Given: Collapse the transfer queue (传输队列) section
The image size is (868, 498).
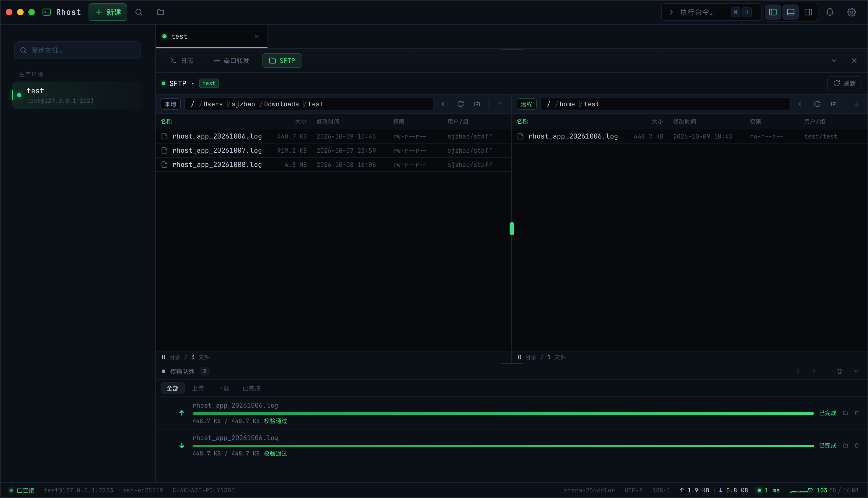Looking at the screenshot, I should pyautogui.click(x=856, y=371).
